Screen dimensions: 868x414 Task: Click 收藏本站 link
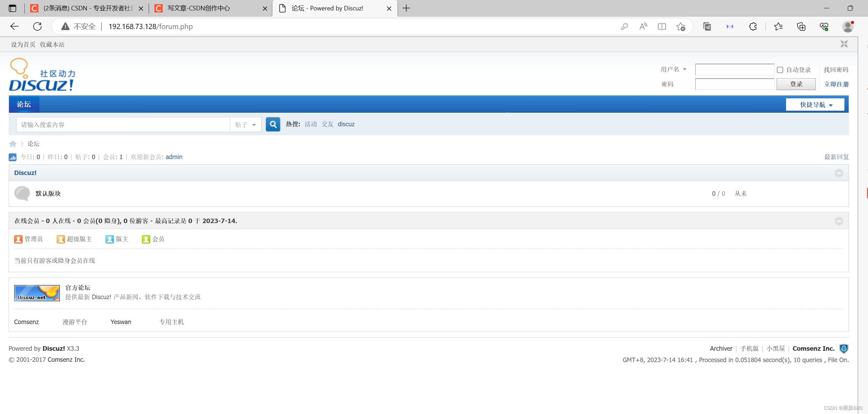pos(52,44)
